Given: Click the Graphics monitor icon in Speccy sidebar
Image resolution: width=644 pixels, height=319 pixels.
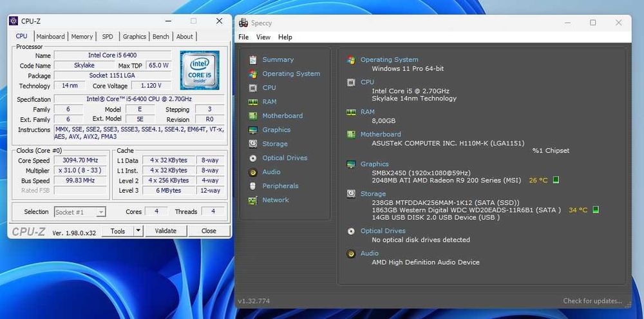Looking at the screenshot, I should [253, 130].
